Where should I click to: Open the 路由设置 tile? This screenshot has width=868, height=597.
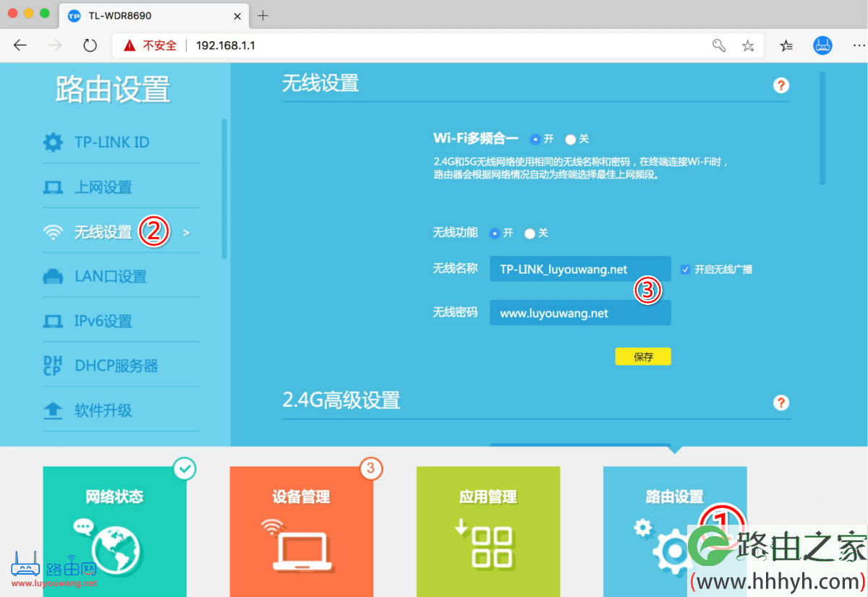[x=675, y=531]
